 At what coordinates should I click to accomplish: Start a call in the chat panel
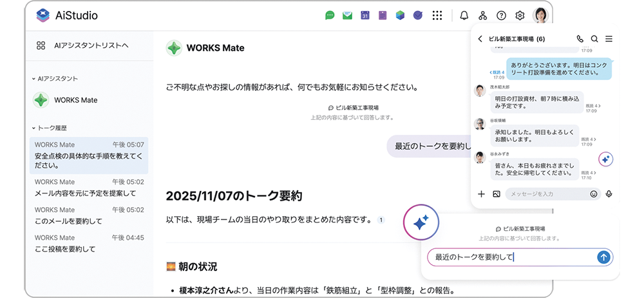580,39
